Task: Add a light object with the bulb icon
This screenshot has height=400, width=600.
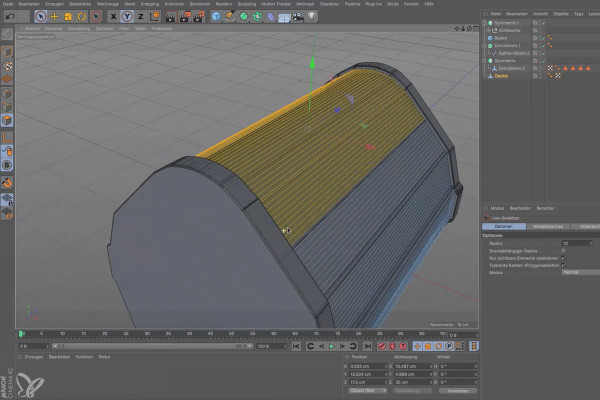Action: click(x=312, y=16)
